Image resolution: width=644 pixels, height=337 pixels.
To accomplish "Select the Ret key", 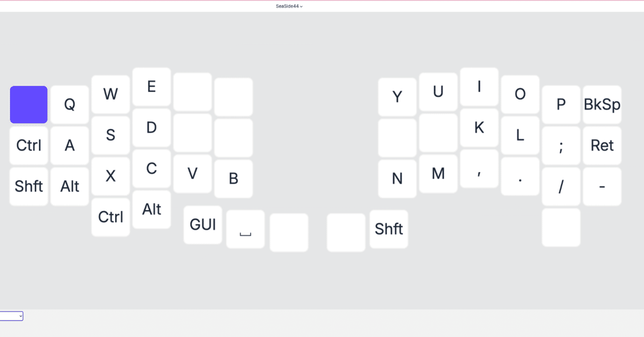I will (x=602, y=146).
